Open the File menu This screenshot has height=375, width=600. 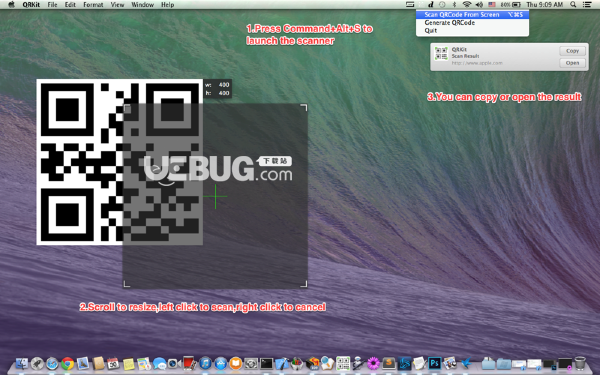click(x=52, y=5)
